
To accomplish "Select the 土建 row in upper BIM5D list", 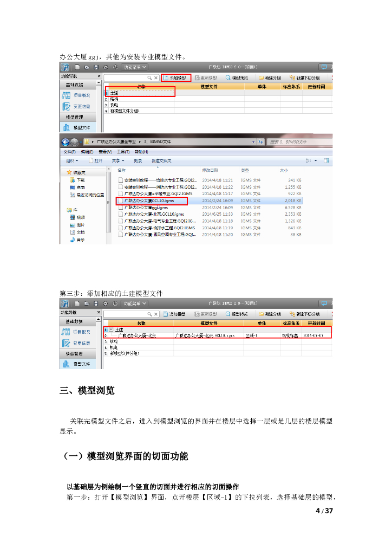I will point(218,93).
